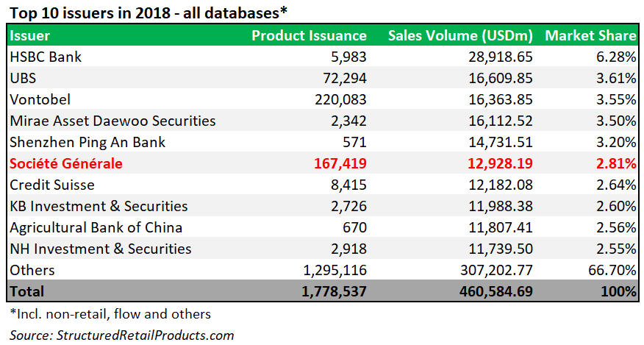Click the 'Incl. non-retail, flow and others' footnote

[x=110, y=314]
